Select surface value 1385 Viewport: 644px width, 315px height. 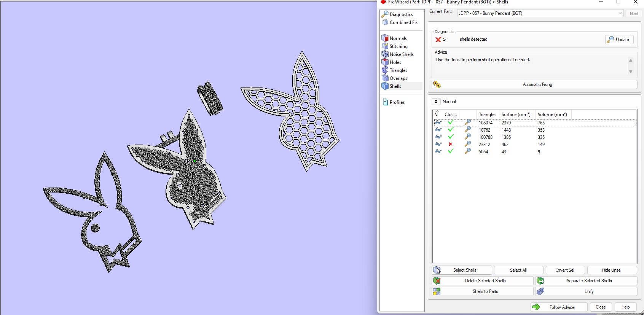[x=506, y=137]
